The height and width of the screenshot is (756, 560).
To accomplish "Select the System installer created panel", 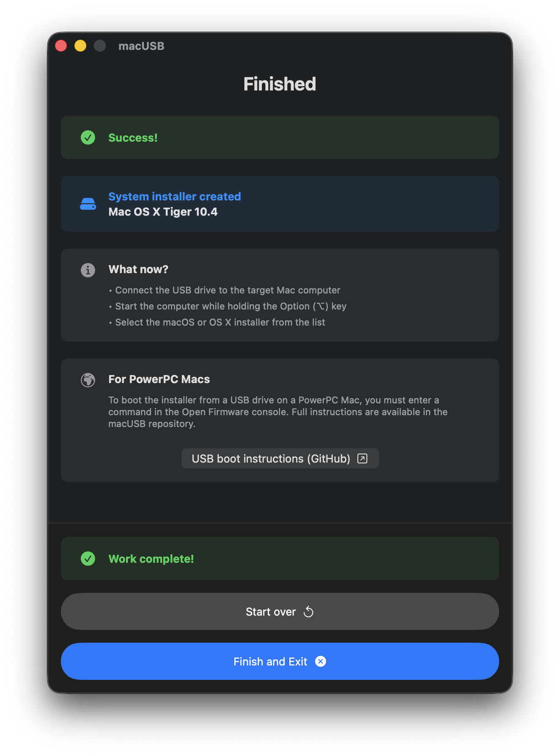I will point(280,203).
